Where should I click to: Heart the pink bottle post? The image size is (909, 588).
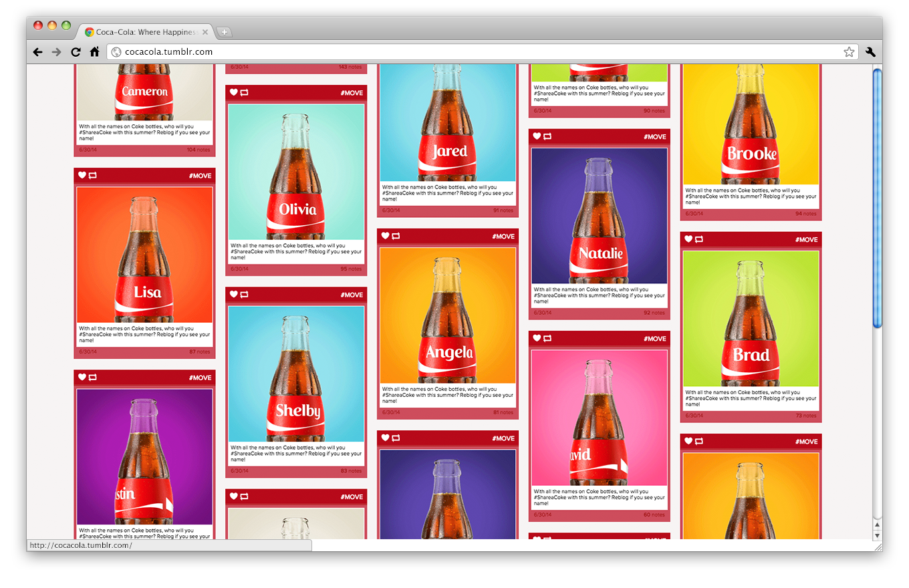(x=537, y=339)
